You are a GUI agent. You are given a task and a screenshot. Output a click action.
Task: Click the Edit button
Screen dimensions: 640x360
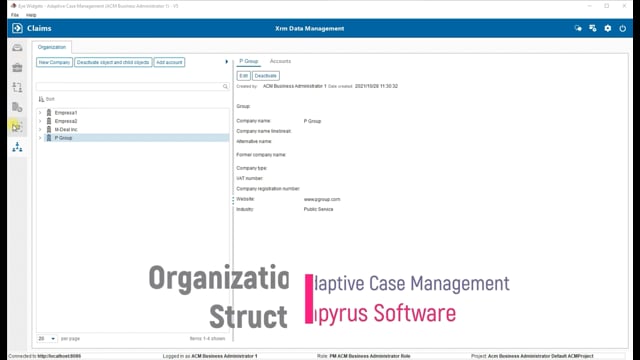[244, 76]
